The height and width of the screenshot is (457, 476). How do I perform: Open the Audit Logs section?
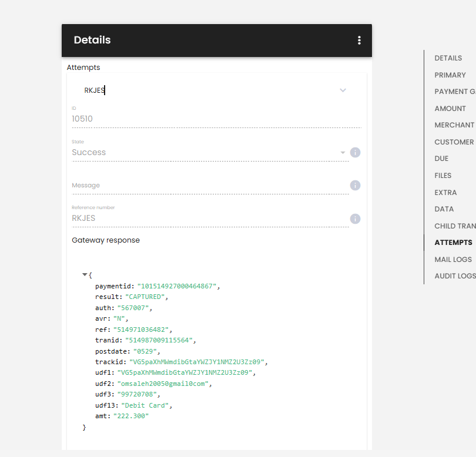click(x=455, y=276)
